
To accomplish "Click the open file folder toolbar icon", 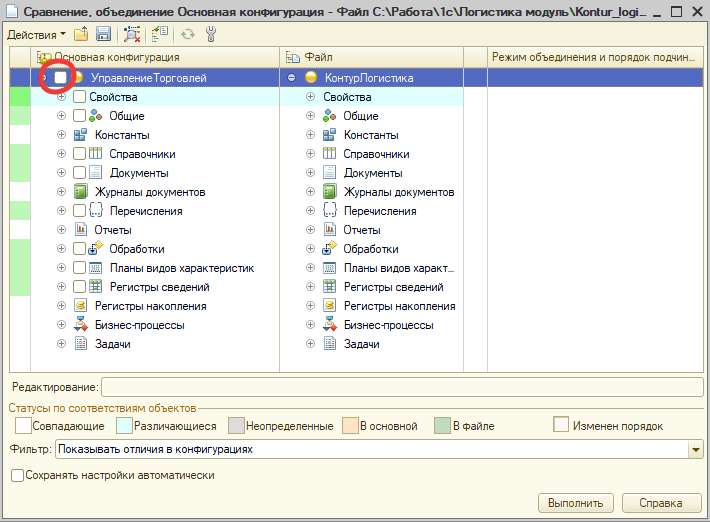I will coord(81,34).
